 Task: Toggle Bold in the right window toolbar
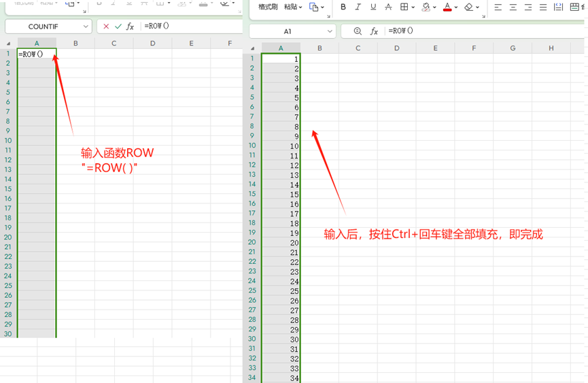(343, 7)
